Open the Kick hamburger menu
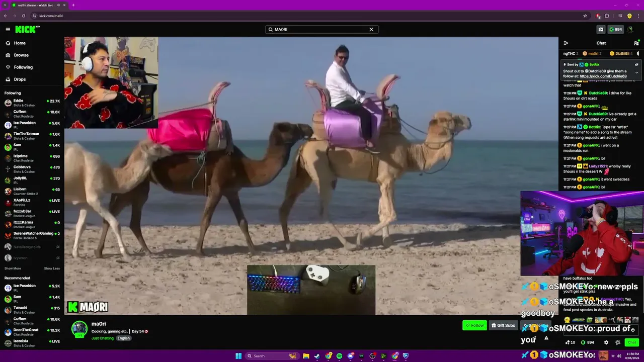The height and width of the screenshot is (362, 644). 8,29
